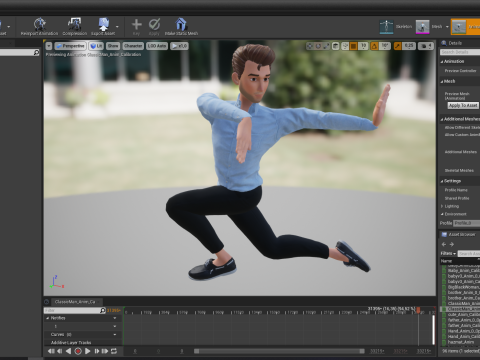This screenshot has width=480, height=360.
Task: Open the viewport Show menu
Action: [x=113, y=46]
